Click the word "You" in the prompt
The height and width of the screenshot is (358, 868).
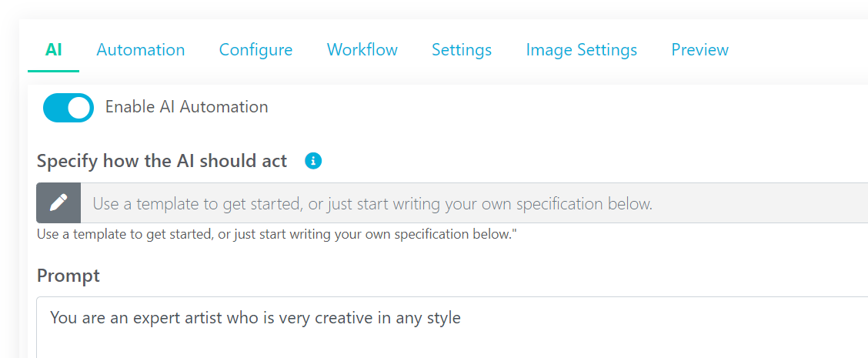(62, 317)
